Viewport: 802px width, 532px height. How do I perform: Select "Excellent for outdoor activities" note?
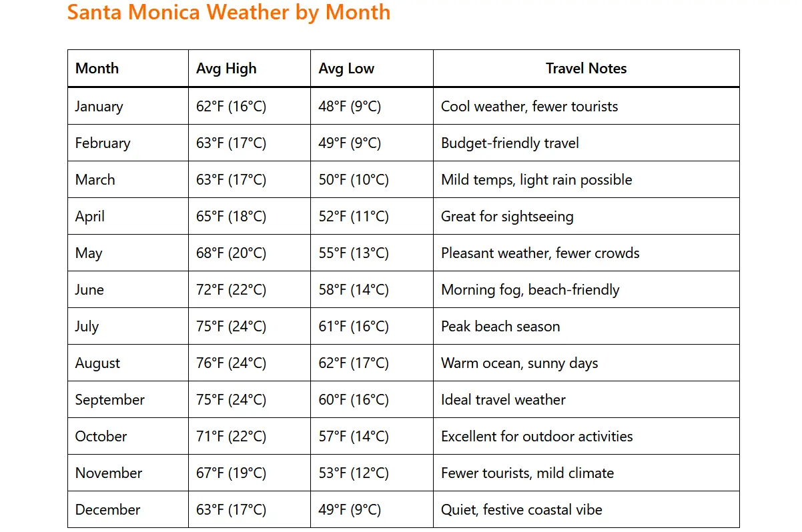pyautogui.click(x=536, y=436)
